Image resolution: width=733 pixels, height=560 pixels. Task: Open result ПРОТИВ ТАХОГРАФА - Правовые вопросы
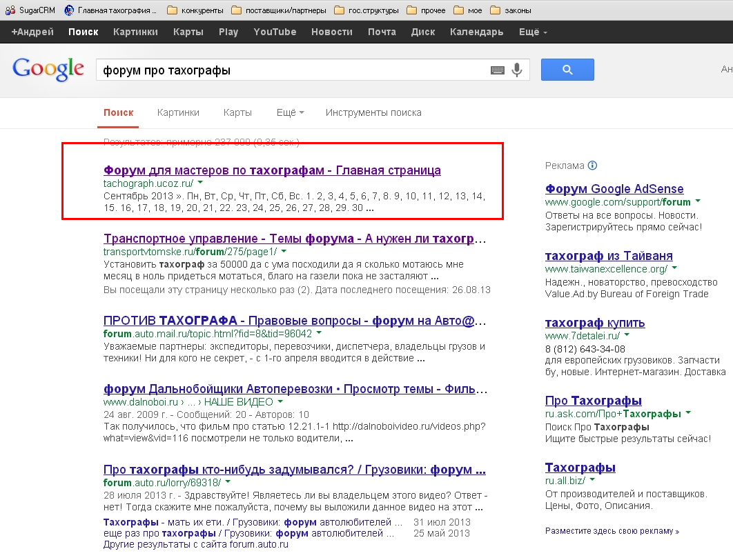(295, 321)
